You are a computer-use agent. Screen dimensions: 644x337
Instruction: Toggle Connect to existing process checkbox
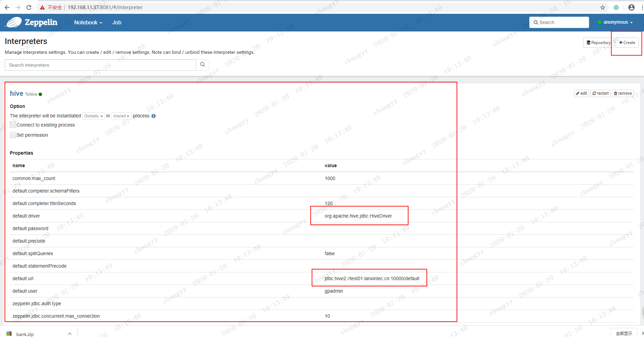pos(13,125)
